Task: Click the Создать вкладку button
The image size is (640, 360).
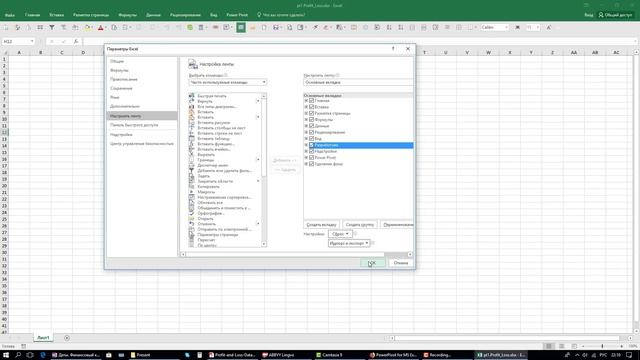Action: click(x=321, y=225)
